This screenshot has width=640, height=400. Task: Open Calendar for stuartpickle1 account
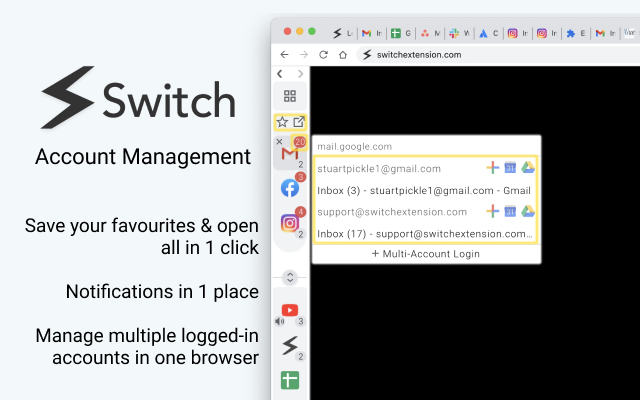510,167
